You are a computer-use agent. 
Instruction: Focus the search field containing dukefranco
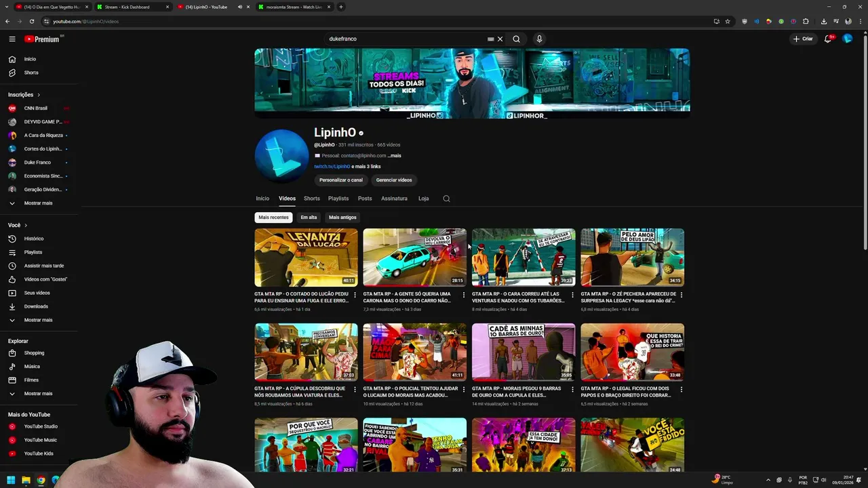point(407,39)
